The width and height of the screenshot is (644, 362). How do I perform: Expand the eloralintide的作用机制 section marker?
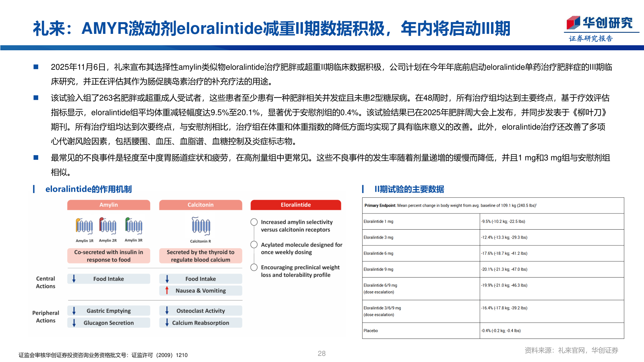[x=35, y=189]
